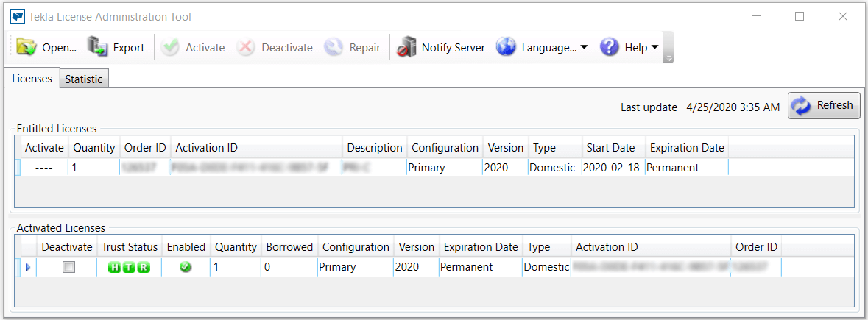This screenshot has height=320, width=868.
Task: Click the Notify Server icon
Action: (x=407, y=48)
